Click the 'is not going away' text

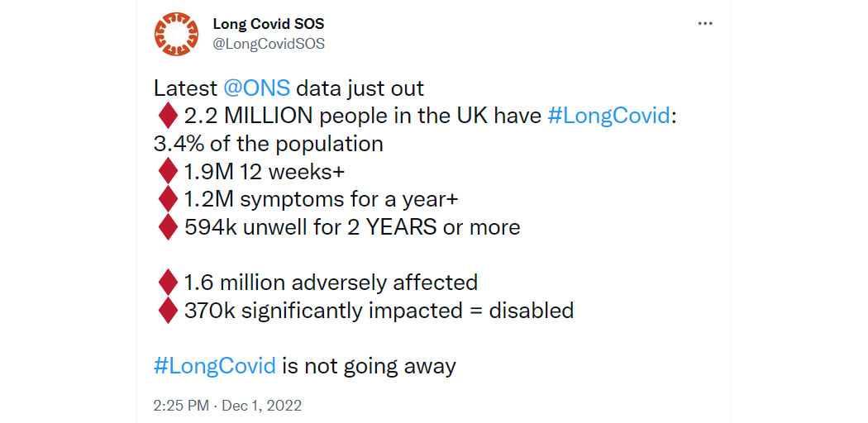coord(370,366)
